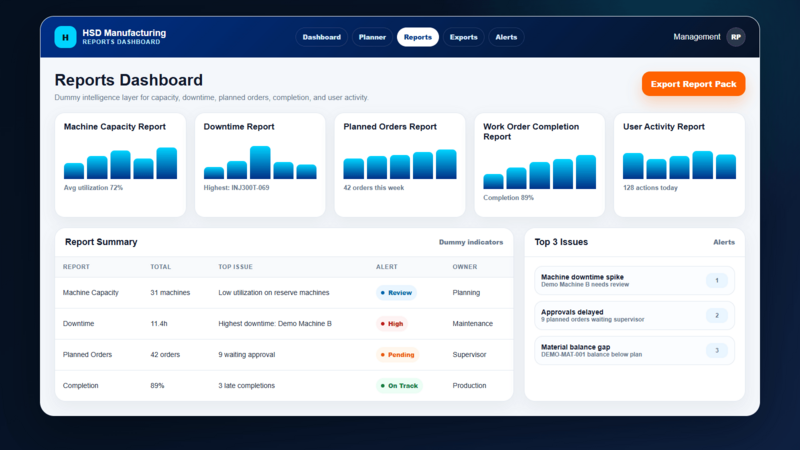Screen dimensions: 800x450
Task: Click the Highest: INJ300T-069 text
Action: coord(236,188)
